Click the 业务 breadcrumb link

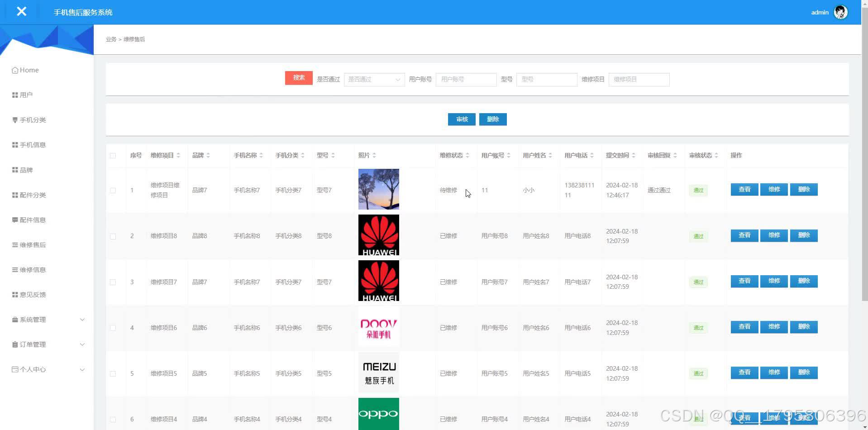pos(111,39)
